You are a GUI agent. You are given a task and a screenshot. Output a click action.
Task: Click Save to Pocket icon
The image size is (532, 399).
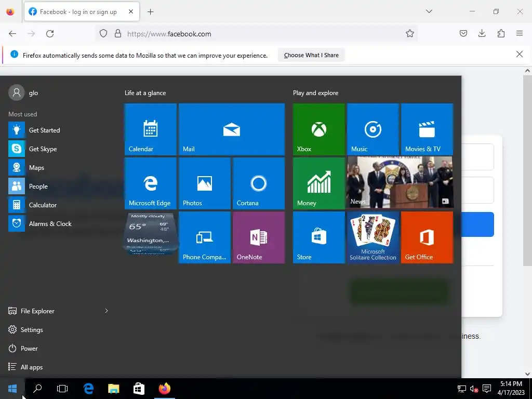(x=463, y=34)
